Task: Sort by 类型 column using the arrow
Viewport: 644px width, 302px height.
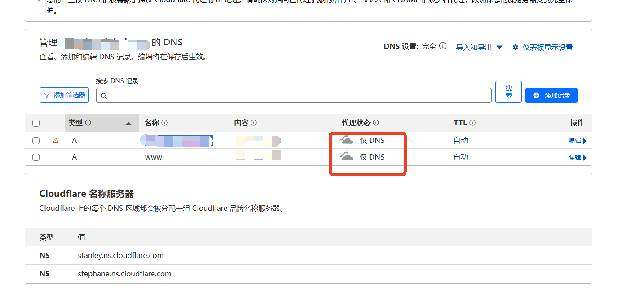Action: click(x=128, y=124)
